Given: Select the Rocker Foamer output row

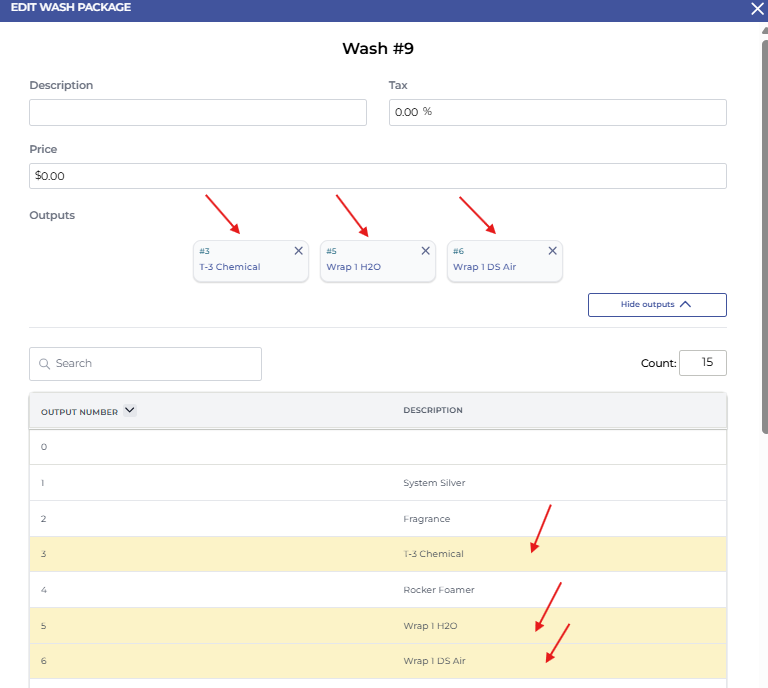Looking at the screenshot, I should 378,590.
